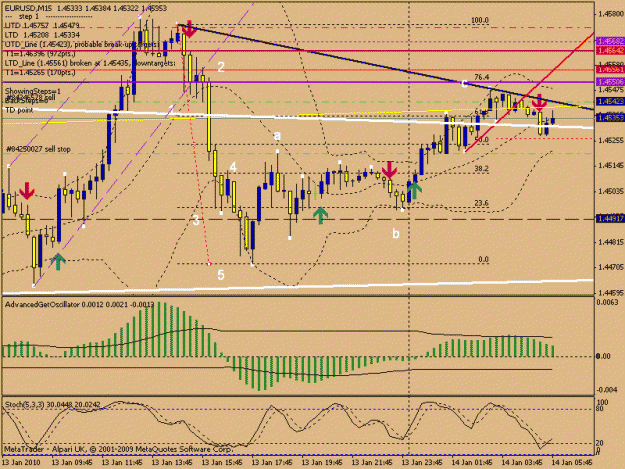Click the 'ShowingSteps=1' label
Viewport: 625px width, 469px height.
33,91
